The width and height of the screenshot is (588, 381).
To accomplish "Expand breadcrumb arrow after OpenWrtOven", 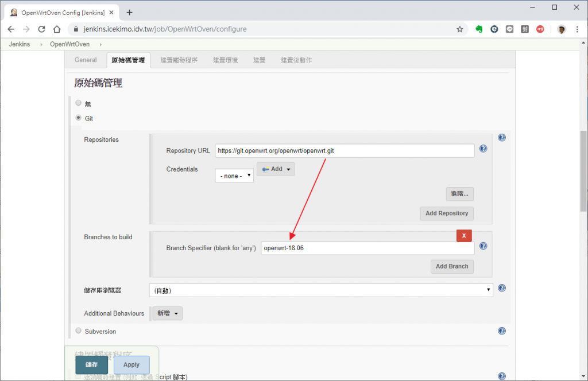I will point(100,45).
